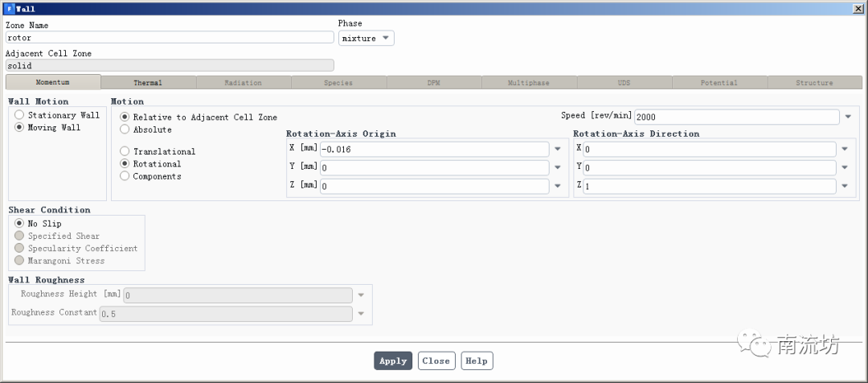The height and width of the screenshot is (383, 868).
Task: Open the Radiation tab
Action: 244,83
